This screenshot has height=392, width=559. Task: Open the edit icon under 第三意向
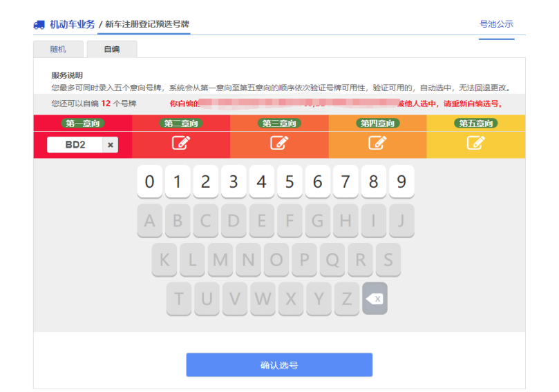279,143
